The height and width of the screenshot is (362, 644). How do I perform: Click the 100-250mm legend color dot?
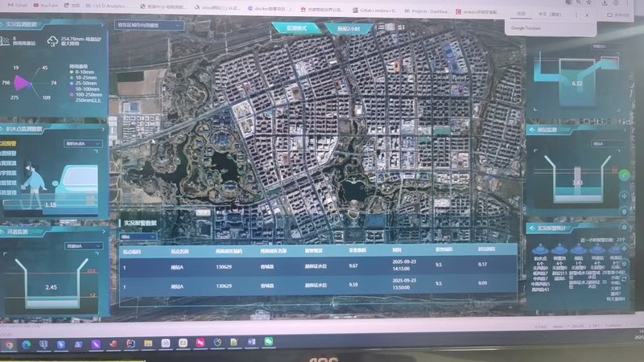(x=72, y=95)
